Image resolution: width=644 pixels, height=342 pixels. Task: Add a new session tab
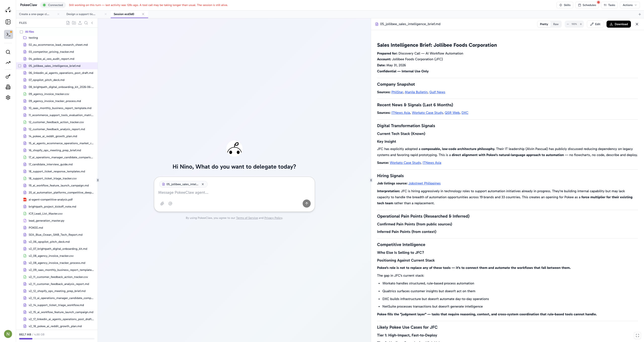(x=640, y=14)
